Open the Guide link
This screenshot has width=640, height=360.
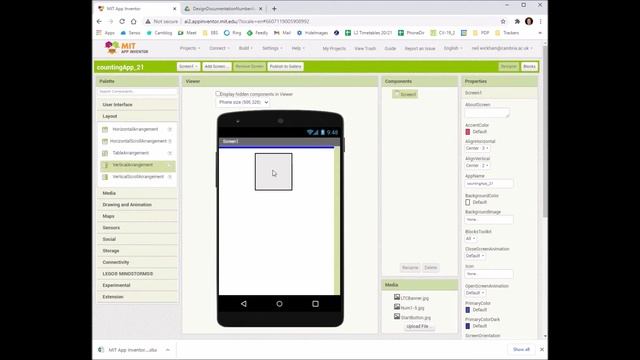(390, 48)
